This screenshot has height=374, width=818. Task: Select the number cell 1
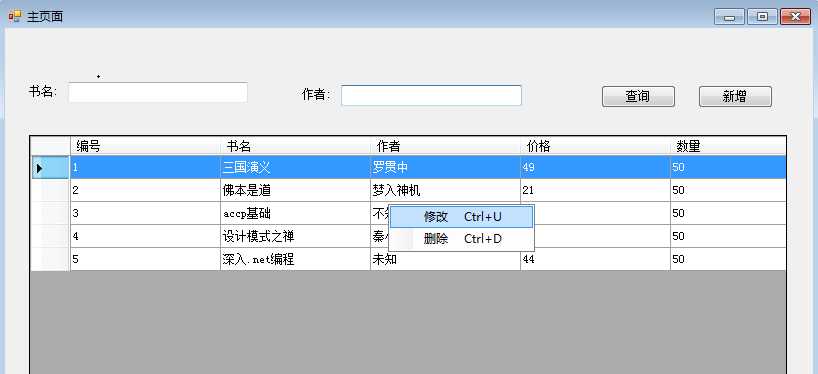point(145,167)
